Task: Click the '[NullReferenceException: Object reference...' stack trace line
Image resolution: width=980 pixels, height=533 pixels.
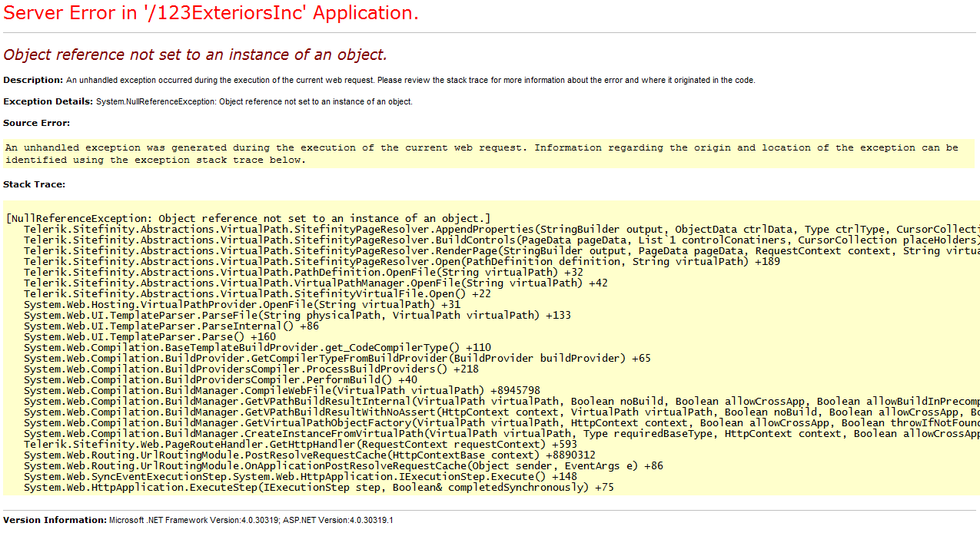Action: pos(247,218)
